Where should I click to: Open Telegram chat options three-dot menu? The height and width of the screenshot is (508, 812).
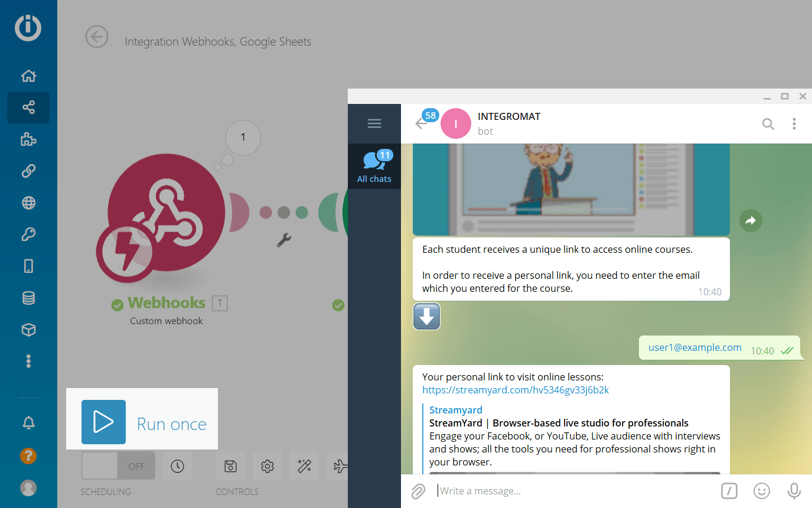click(x=794, y=123)
